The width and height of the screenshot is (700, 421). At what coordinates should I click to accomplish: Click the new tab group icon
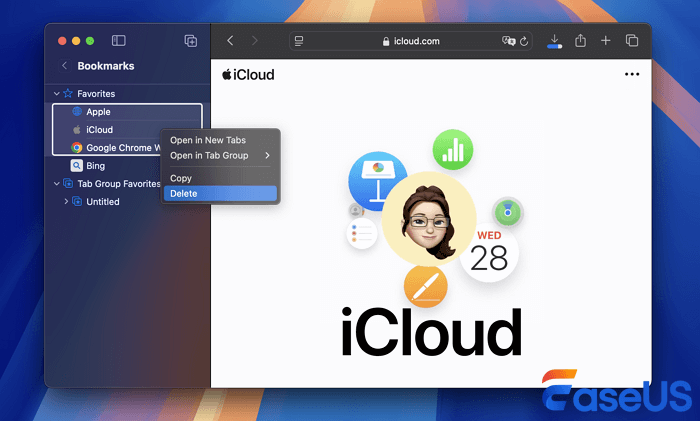190,41
